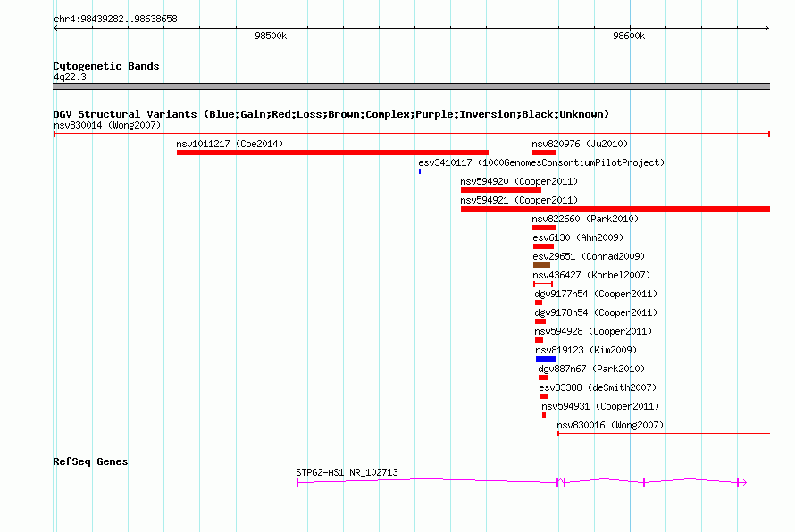Open the nsv594928 (Cooper2011) label

point(593,331)
